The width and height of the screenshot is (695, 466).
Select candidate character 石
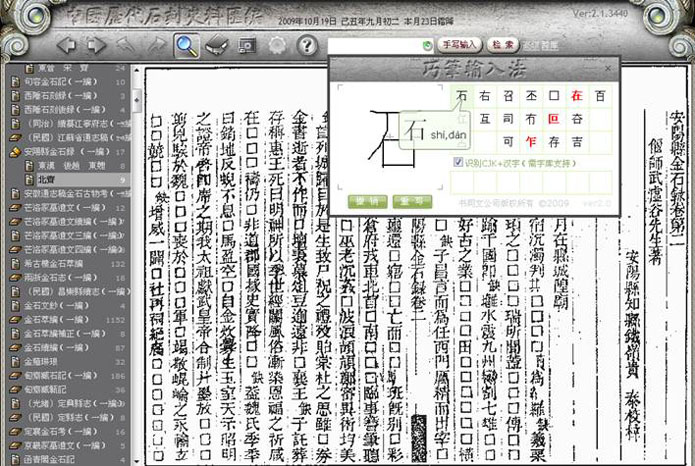pos(461,96)
